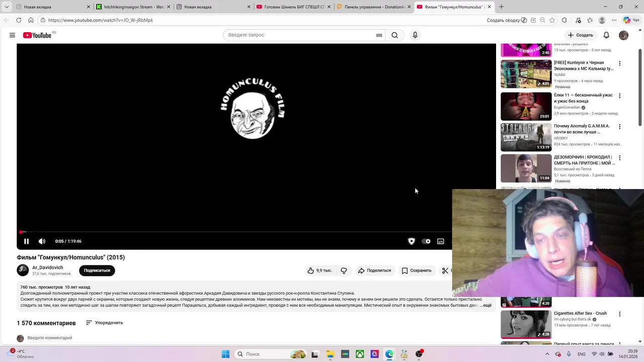The image size is (644, 362).
Task: Add page to favorites star
Action: coord(552,20)
